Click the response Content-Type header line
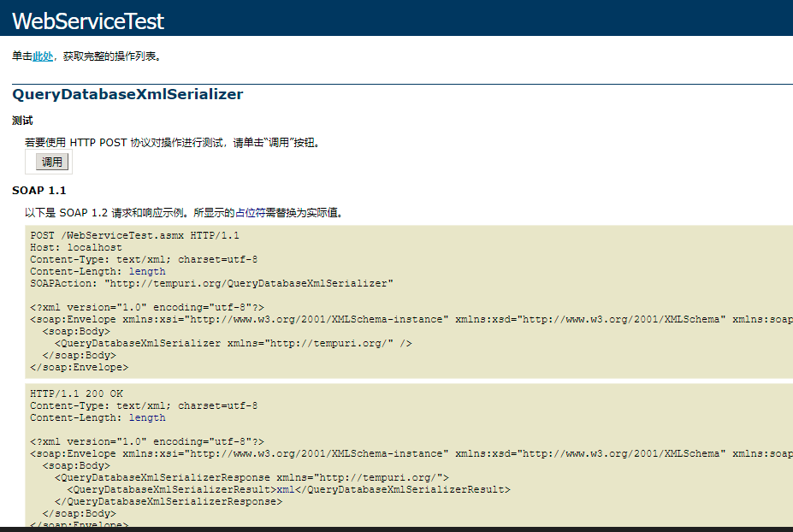Viewport: 793px width, 532px height. (x=144, y=405)
